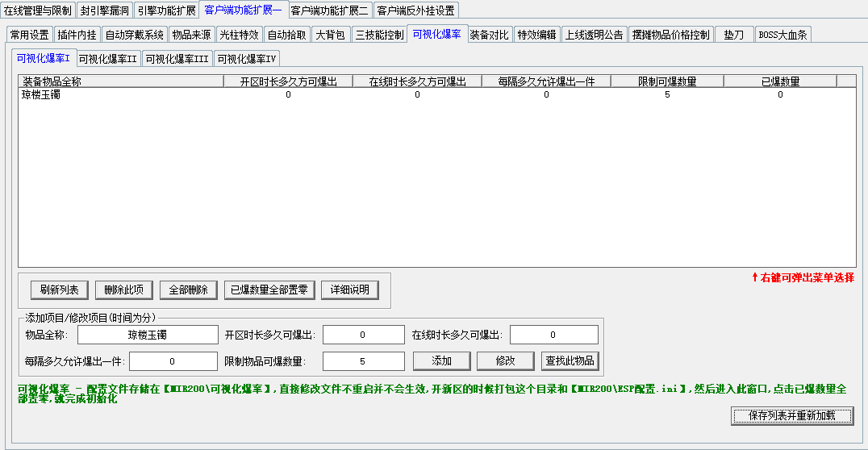Select 物品来源 sub-tab

[191, 35]
